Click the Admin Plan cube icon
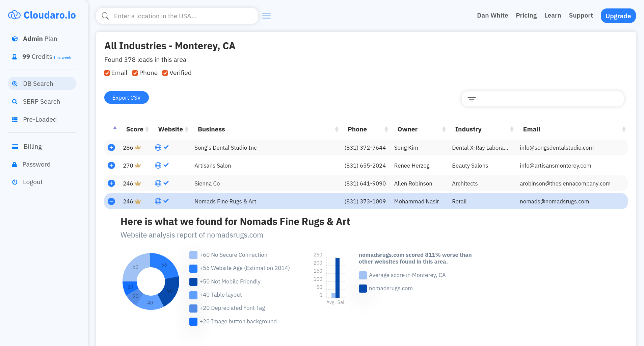The image size is (644, 346). [x=15, y=39]
